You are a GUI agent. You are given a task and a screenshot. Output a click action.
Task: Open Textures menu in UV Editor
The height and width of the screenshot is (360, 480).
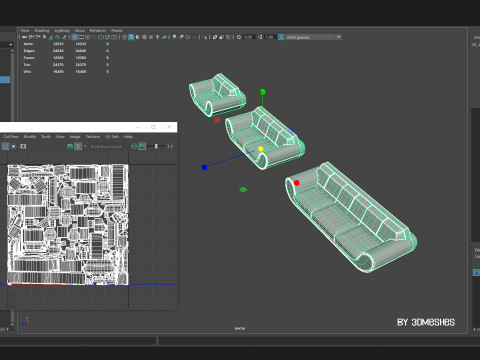coord(93,137)
